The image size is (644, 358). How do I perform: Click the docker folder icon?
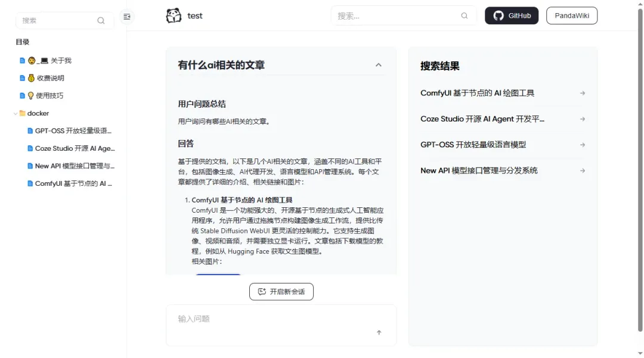click(x=23, y=113)
